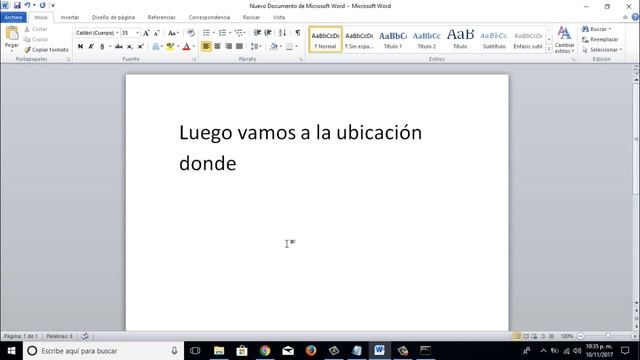
Task: Click the text effects icon
Action: coord(156,47)
